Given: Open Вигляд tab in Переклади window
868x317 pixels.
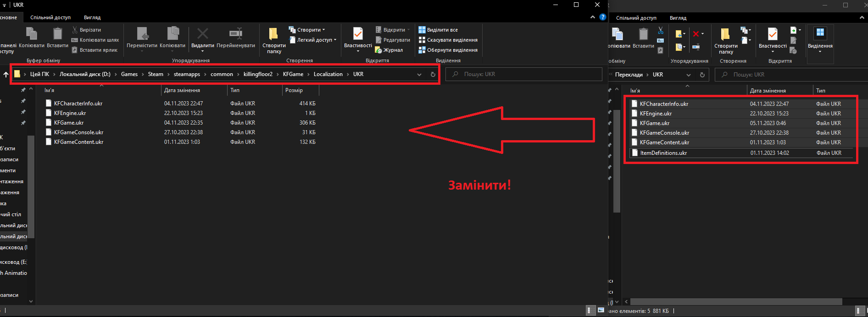Looking at the screenshot, I should pos(678,18).
